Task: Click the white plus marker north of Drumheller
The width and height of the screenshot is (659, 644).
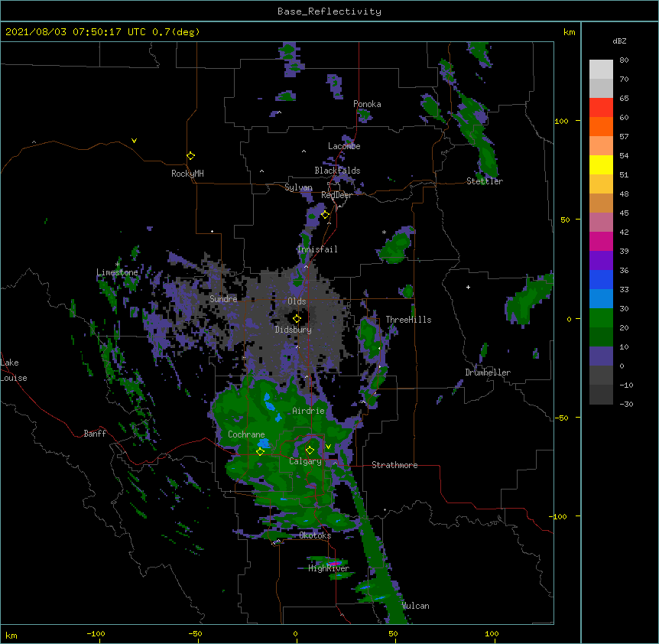Action: 468,287
